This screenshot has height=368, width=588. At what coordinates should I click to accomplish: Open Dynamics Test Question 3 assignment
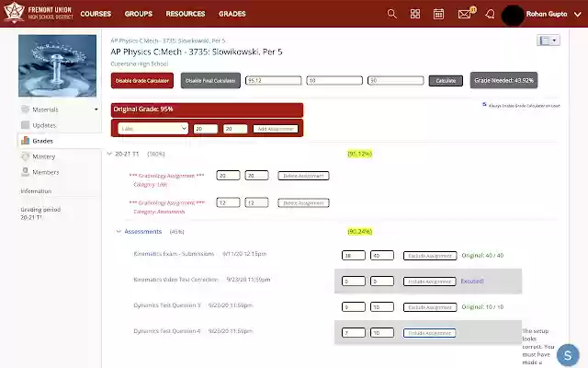tap(167, 305)
